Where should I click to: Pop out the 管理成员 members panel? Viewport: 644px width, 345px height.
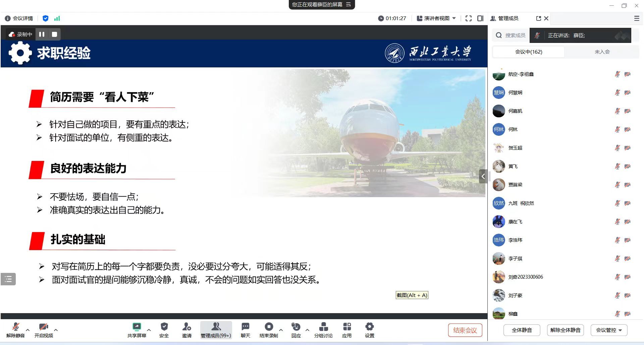click(x=538, y=18)
